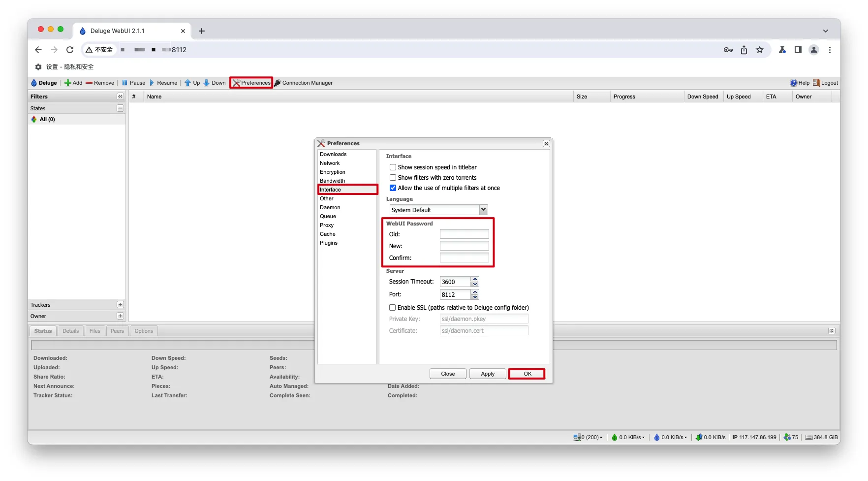
Task: Sort by the Name column header
Action: 358,96
